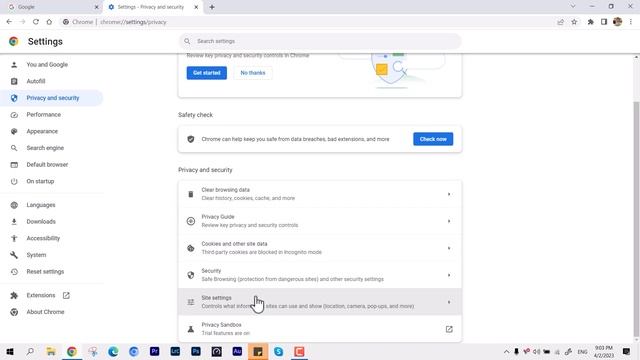The image size is (640, 360).
Task: Click the No thanks button
Action: (253, 73)
